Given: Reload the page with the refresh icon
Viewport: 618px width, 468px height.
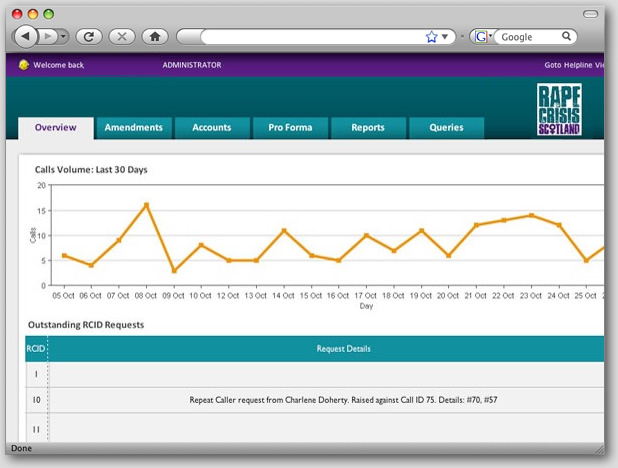Looking at the screenshot, I should click(89, 37).
